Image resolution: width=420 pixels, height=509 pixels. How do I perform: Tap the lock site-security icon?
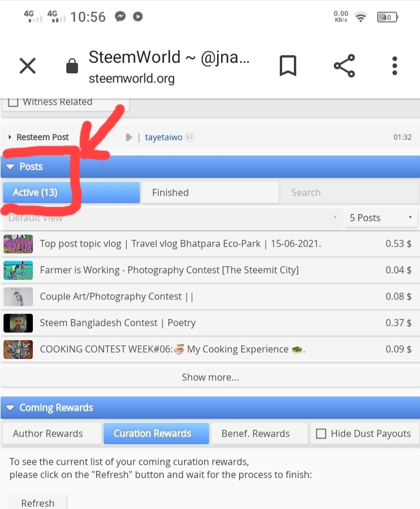click(x=72, y=66)
